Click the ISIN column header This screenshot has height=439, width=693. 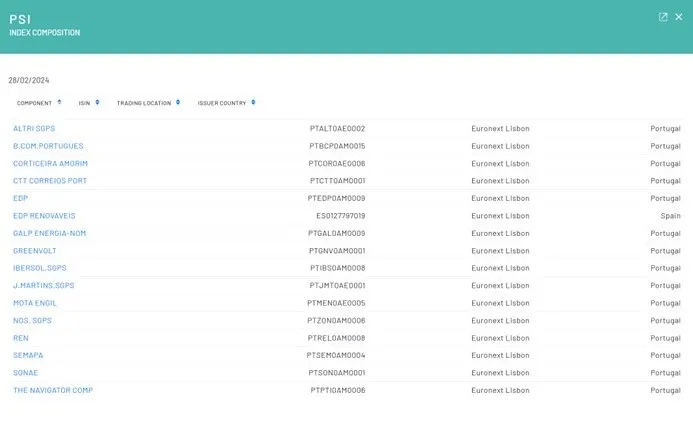(84, 103)
